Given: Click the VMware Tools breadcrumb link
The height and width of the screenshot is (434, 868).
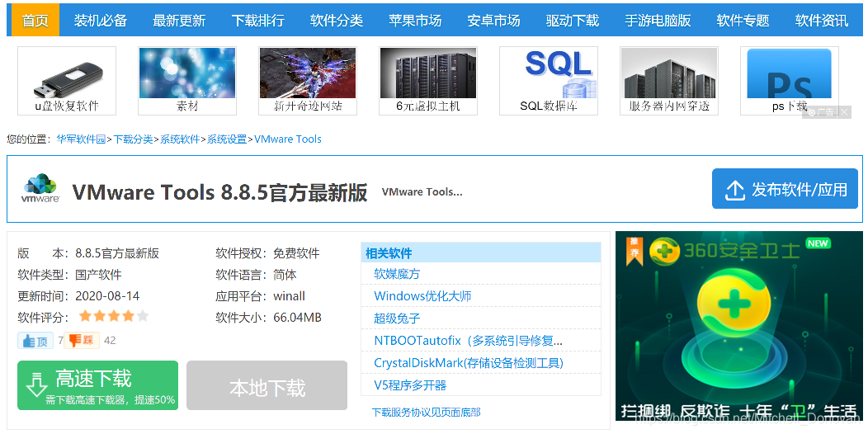Looking at the screenshot, I should click(x=288, y=139).
